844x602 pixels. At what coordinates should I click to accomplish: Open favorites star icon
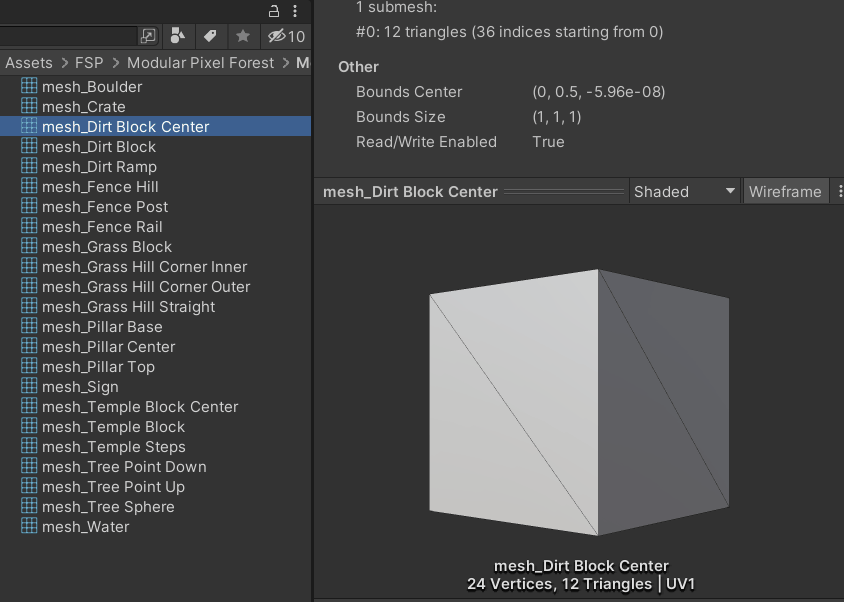click(x=243, y=36)
